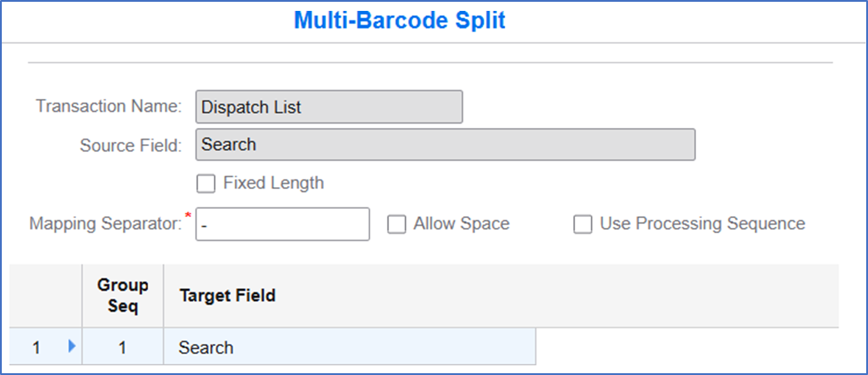Click the Use Processing Sequence label text

pos(700,224)
